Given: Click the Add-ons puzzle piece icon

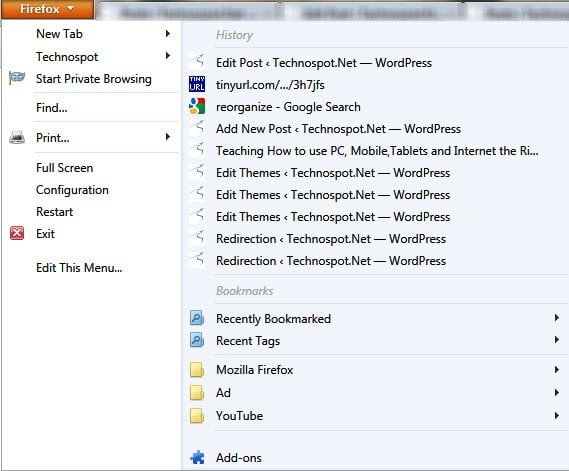Looking at the screenshot, I should click(197, 457).
